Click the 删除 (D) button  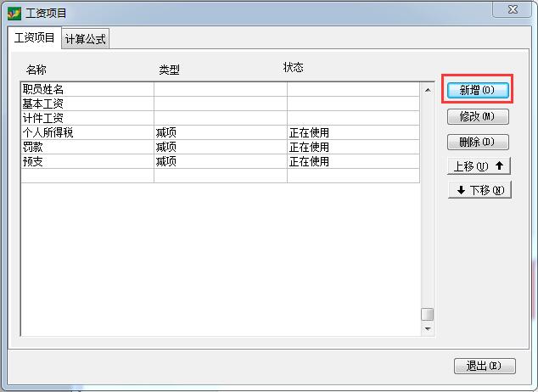[x=478, y=142]
